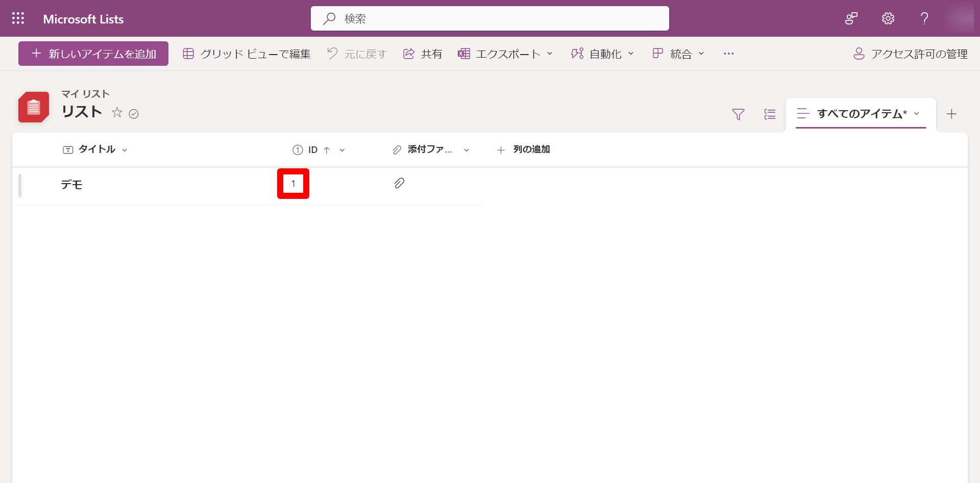
Task: Open the details pane icon next to filter
Action: click(x=770, y=114)
